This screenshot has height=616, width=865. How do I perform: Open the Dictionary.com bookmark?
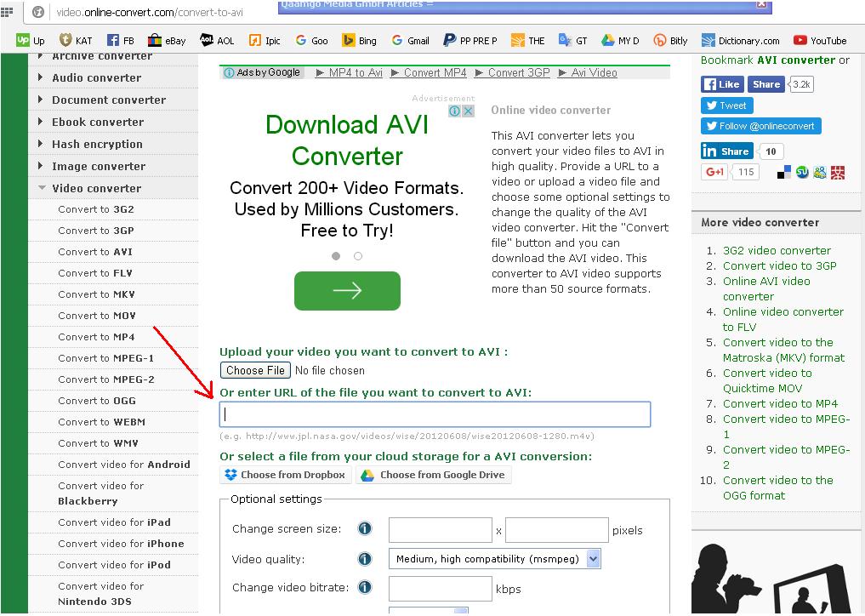(x=740, y=40)
